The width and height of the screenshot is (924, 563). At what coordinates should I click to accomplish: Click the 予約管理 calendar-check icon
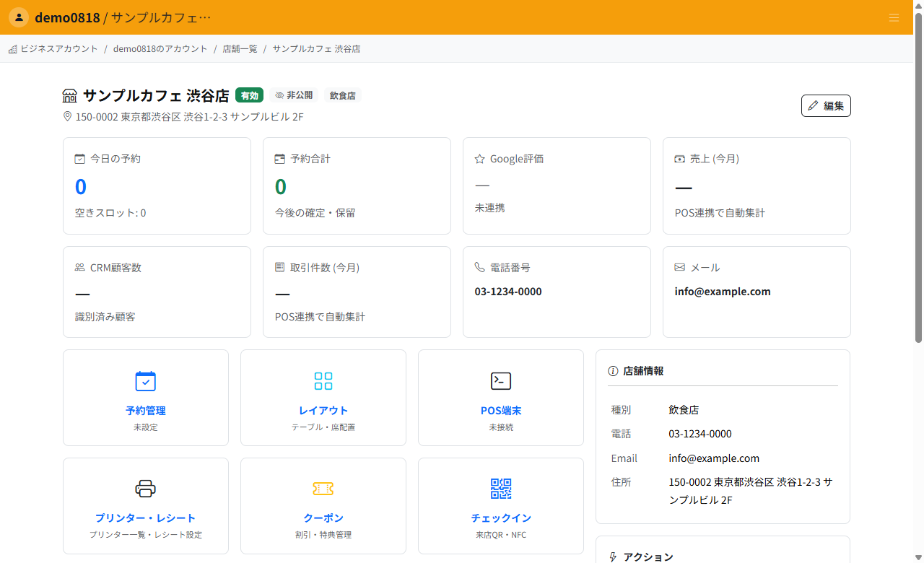pos(146,381)
